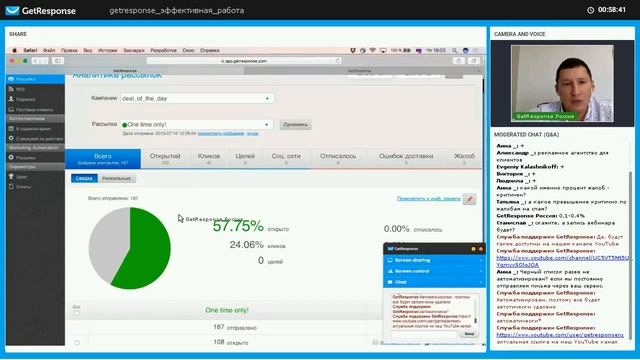Click the RSS icon in the sidebar
The height and width of the screenshot is (360, 640).
click(x=11, y=89)
